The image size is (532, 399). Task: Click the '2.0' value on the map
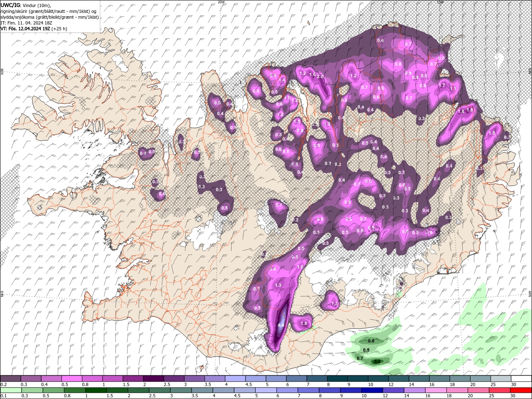[x=320, y=76]
